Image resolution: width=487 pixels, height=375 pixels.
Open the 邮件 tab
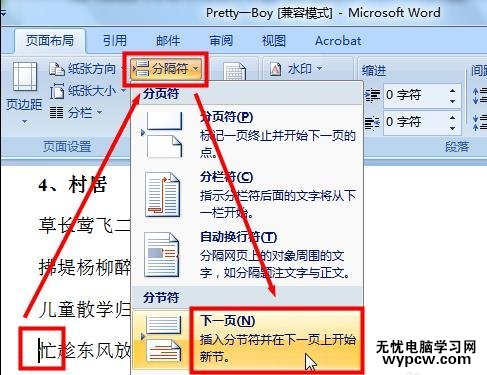168,41
